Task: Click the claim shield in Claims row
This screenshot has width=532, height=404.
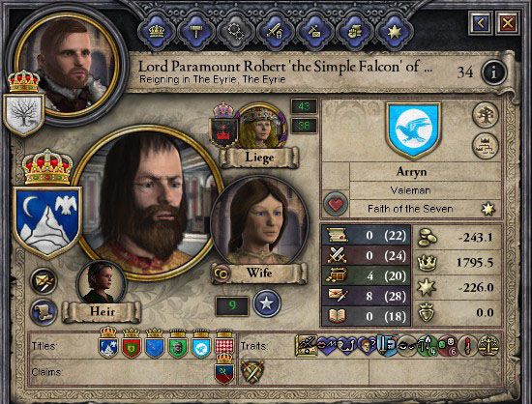Action: (224, 370)
